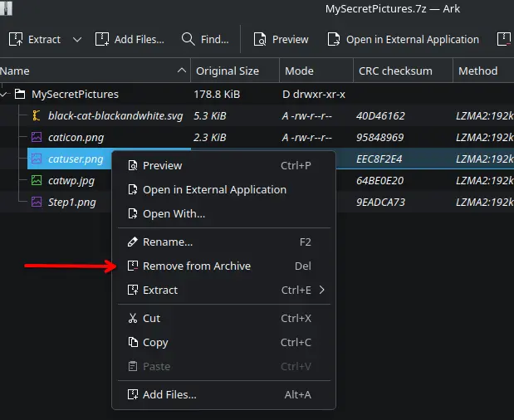The width and height of the screenshot is (514, 420).
Task: Open the Extract dropdown arrow in toolbar
Action: coord(77,39)
